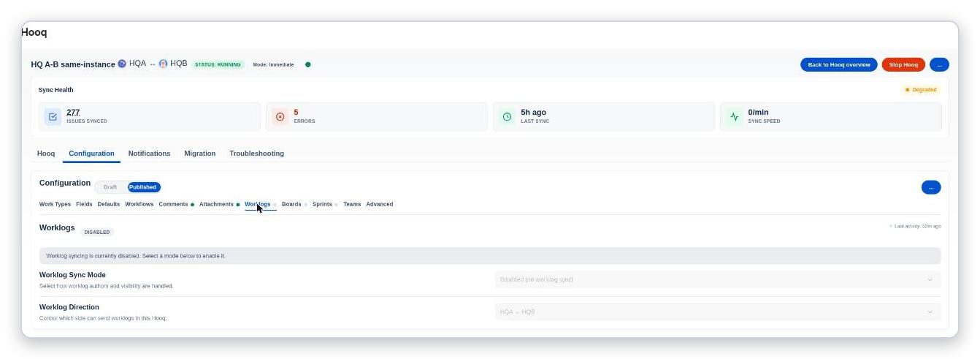Screen dimensions: 980x359
Task: Open the Work Types sub-tab
Action: pos(55,204)
